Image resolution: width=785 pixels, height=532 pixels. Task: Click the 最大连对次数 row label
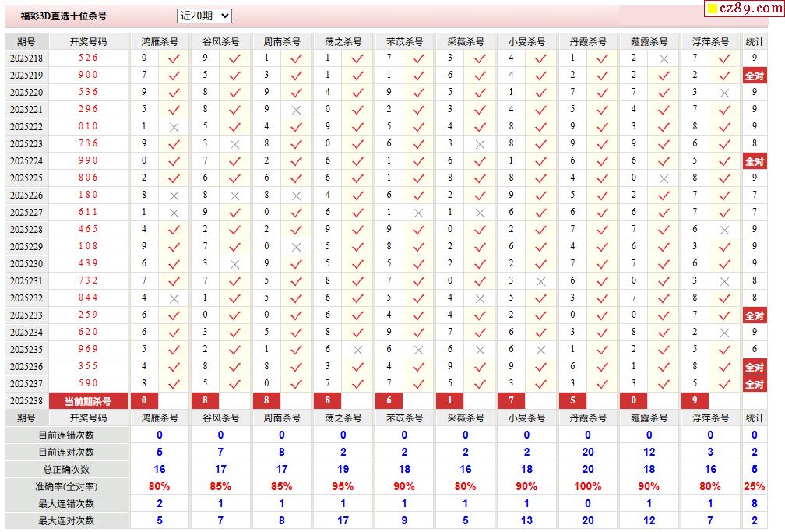pos(67,521)
